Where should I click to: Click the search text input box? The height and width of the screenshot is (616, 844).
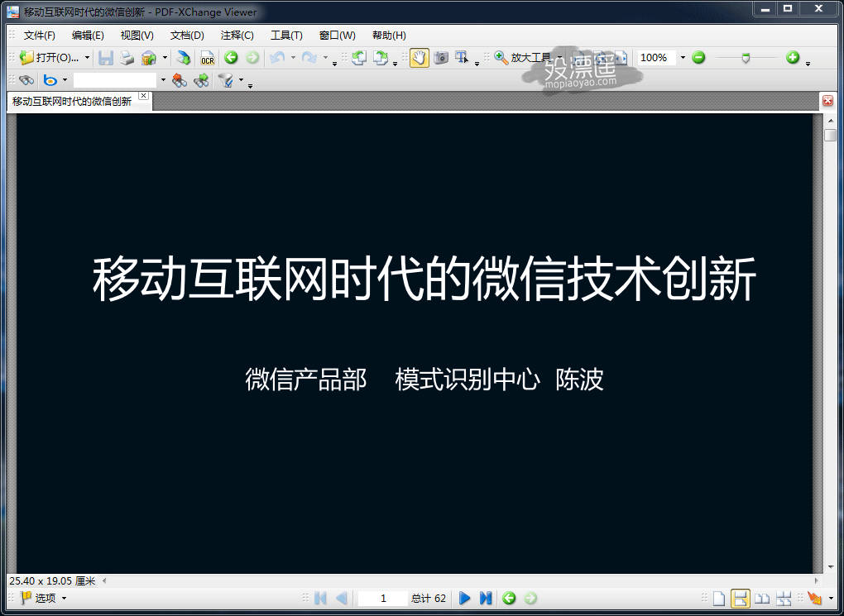115,81
